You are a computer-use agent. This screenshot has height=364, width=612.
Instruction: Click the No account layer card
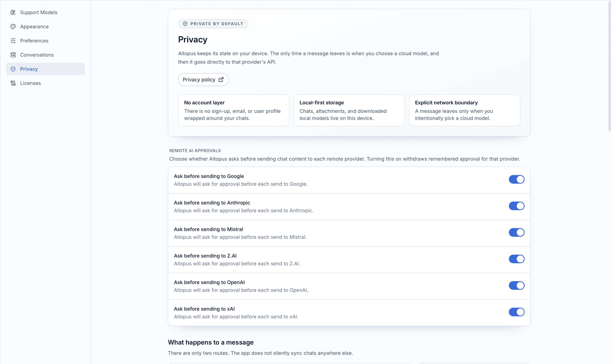tap(234, 110)
